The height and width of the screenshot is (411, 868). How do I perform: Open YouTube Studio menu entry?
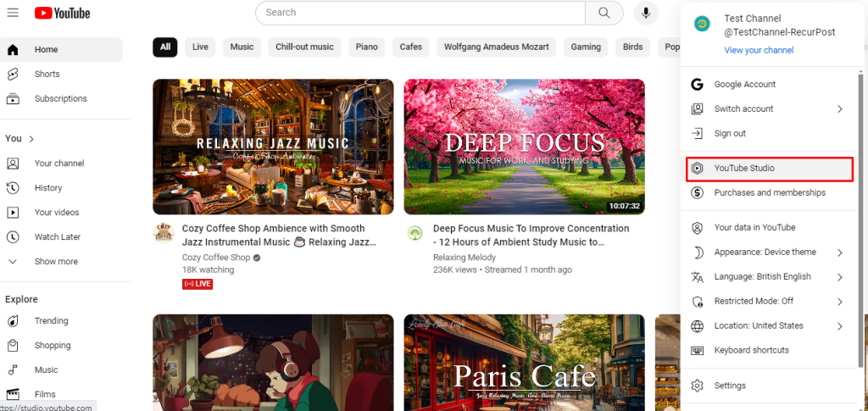click(x=770, y=168)
